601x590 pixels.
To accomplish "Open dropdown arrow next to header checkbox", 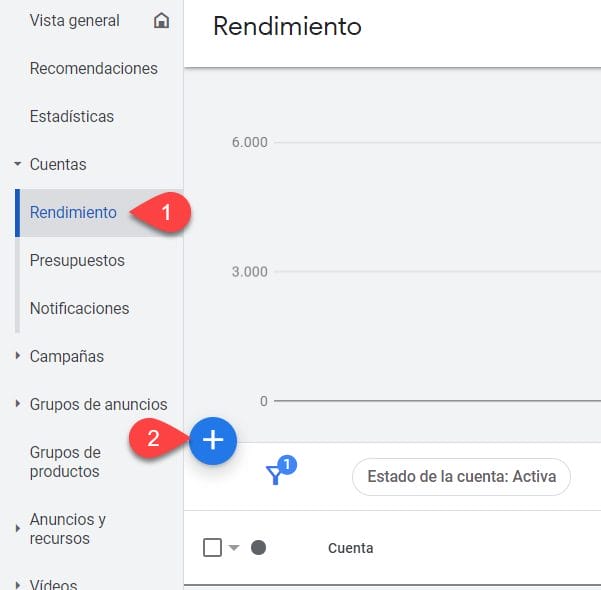I will point(234,548).
